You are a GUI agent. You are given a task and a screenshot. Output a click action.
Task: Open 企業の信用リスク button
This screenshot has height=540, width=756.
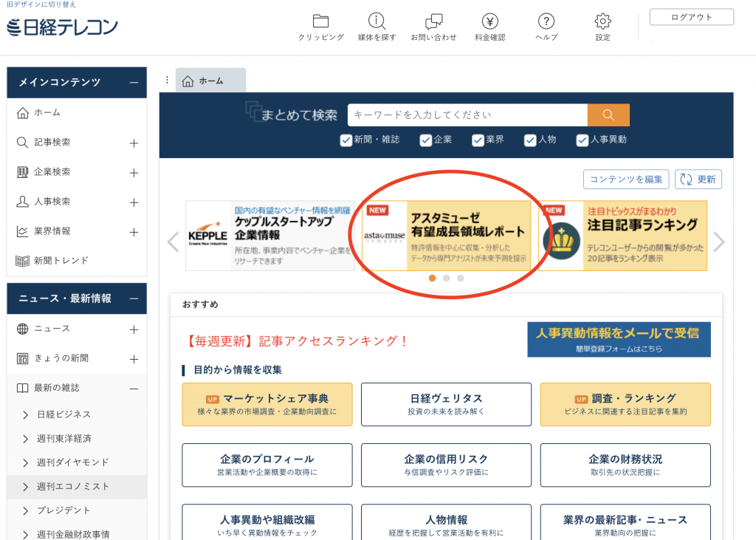[x=446, y=465]
